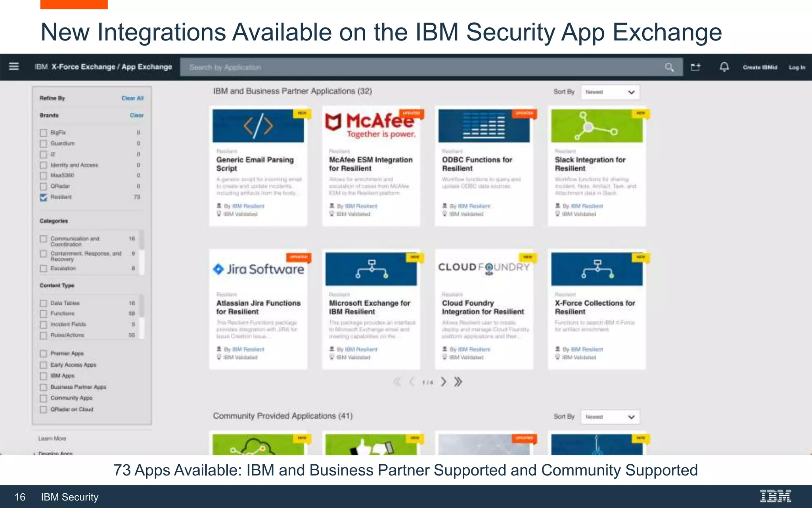Screen dimensions: 812x508
Task: Jump to last page double arrow
Action: pos(458,382)
